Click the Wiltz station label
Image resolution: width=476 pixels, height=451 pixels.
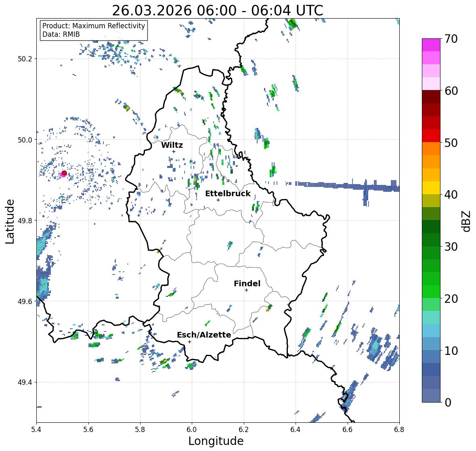pos(172,145)
